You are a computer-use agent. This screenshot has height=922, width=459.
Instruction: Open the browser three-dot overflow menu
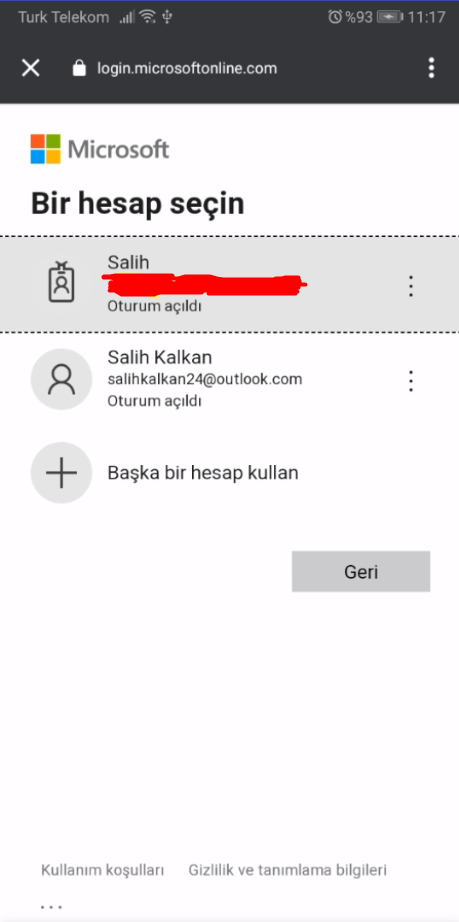pos(431,68)
